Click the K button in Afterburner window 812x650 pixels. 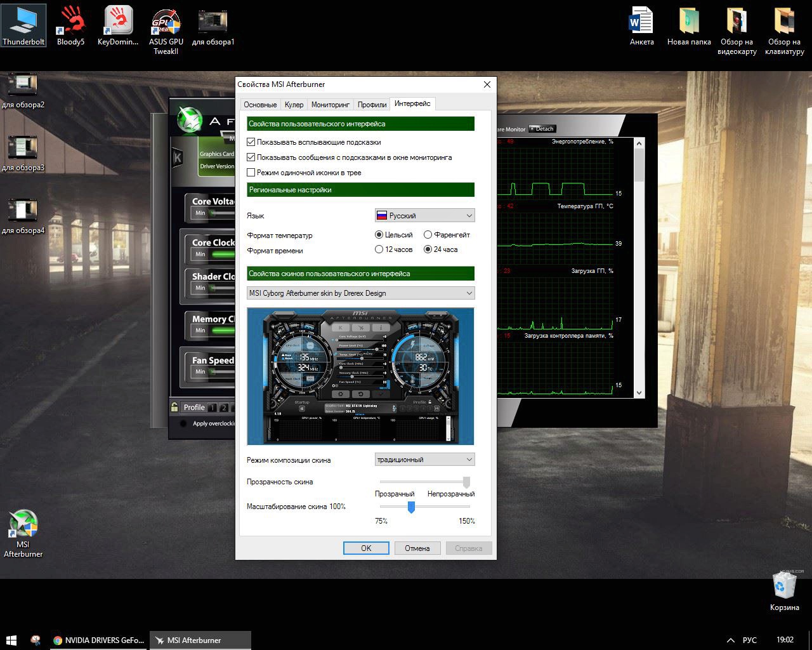[178, 157]
